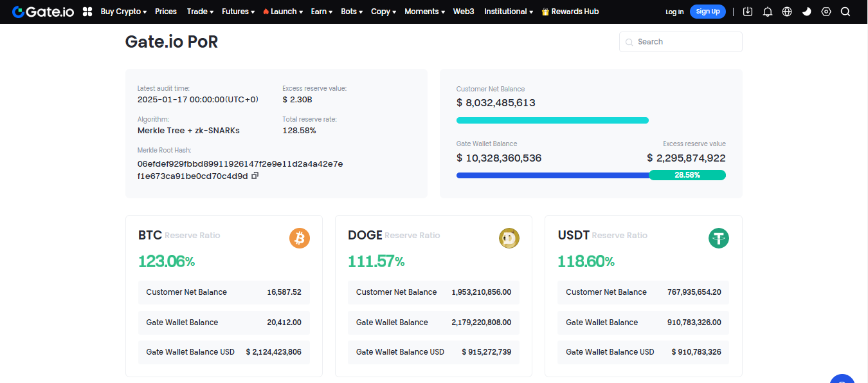Expand the Earn dropdown

(321, 12)
